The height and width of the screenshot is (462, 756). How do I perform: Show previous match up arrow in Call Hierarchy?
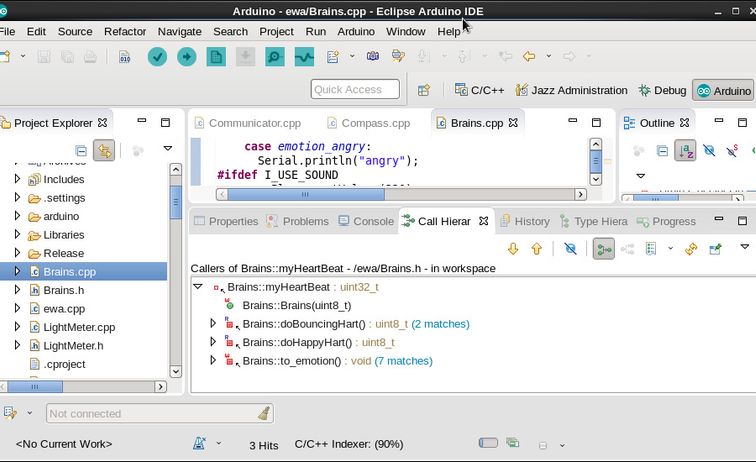pos(537,249)
